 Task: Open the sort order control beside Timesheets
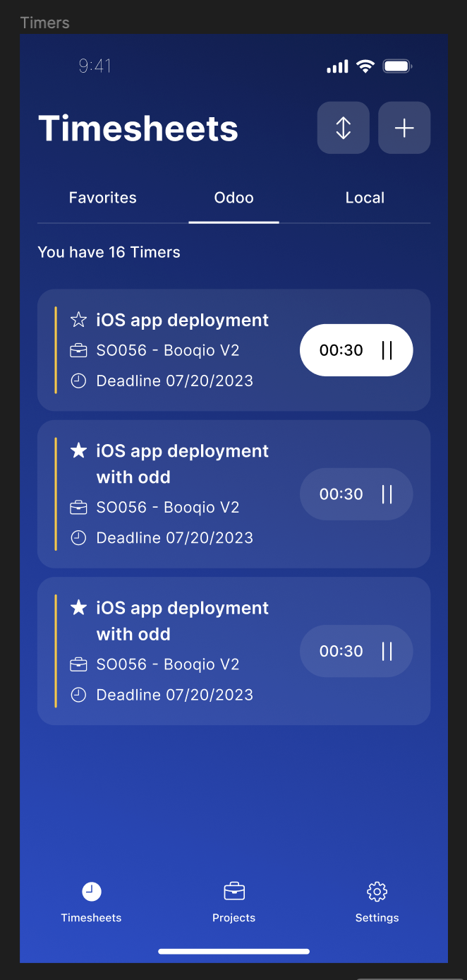coord(343,128)
